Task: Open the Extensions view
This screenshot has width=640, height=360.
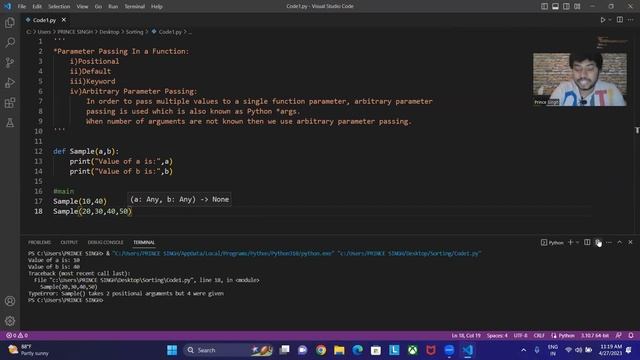Action: [10, 102]
